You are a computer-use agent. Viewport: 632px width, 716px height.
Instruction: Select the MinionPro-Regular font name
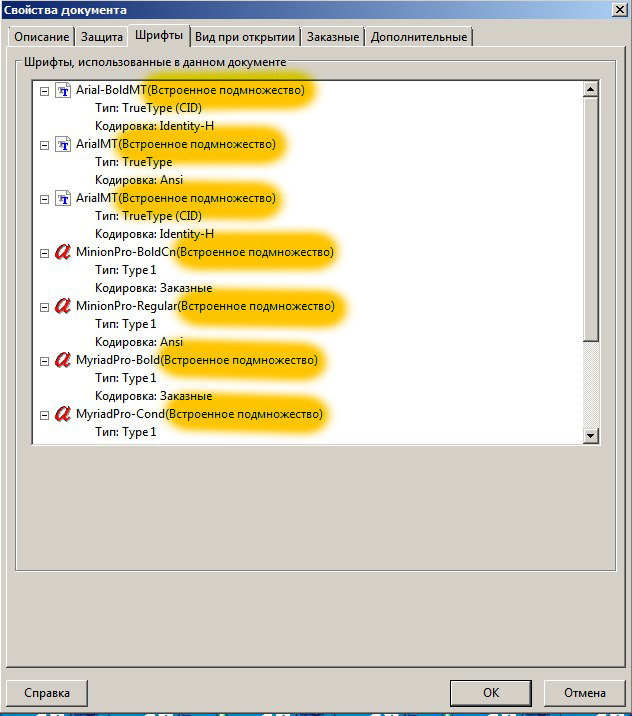coord(126,305)
